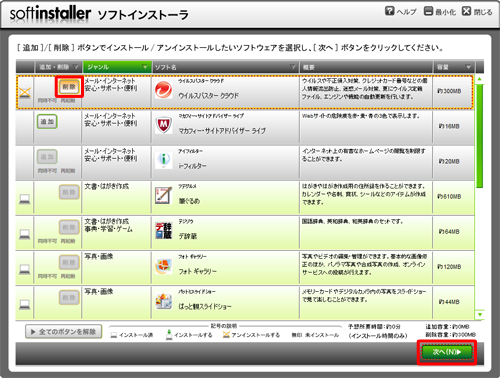Select the フォト ギャラリー name text
500x378 pixels.
coord(197,271)
